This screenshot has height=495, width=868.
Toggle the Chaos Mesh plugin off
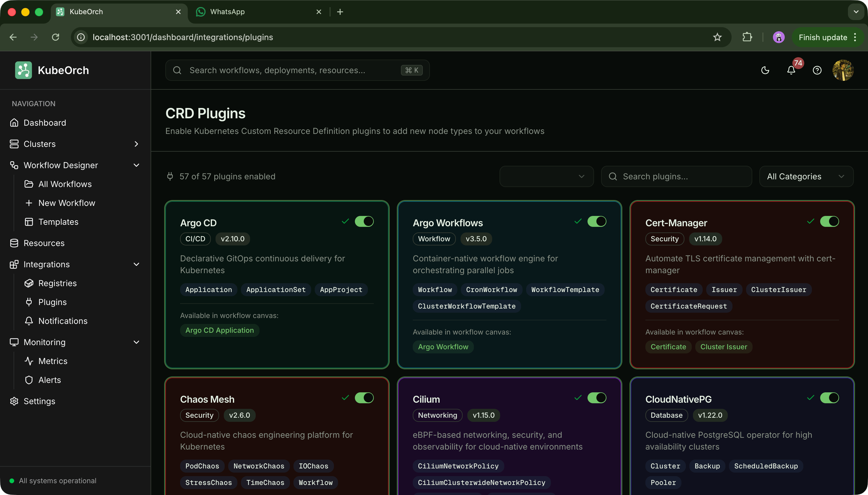tap(364, 398)
